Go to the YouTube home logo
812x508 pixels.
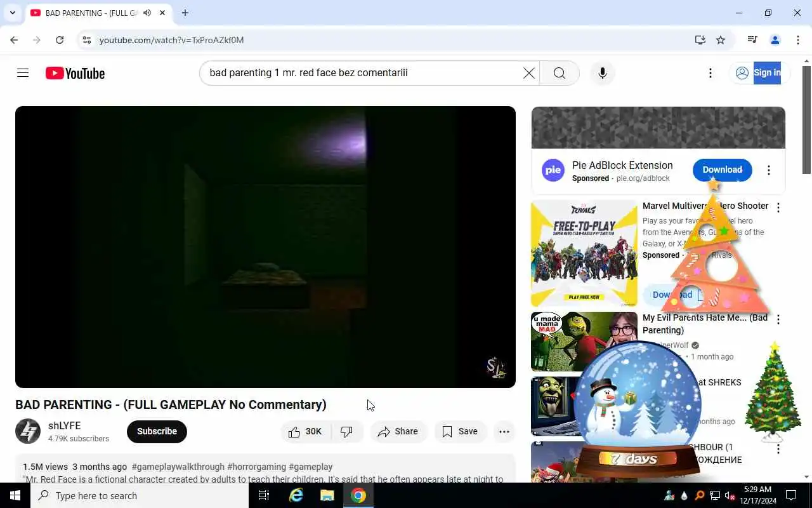tap(75, 73)
